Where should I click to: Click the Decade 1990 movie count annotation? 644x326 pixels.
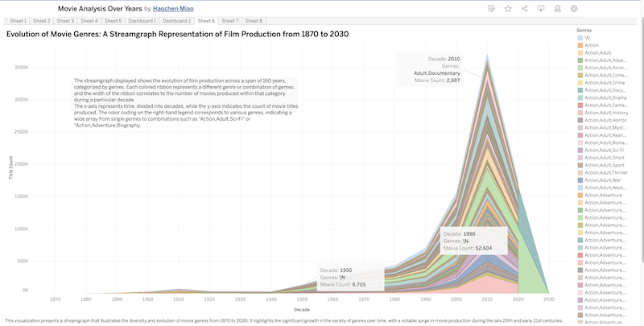[473, 241]
